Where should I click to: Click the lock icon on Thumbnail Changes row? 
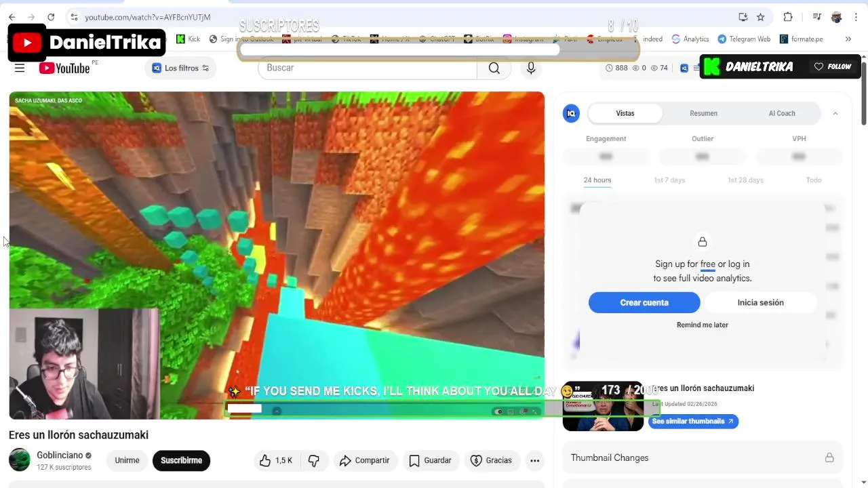[829, 457]
